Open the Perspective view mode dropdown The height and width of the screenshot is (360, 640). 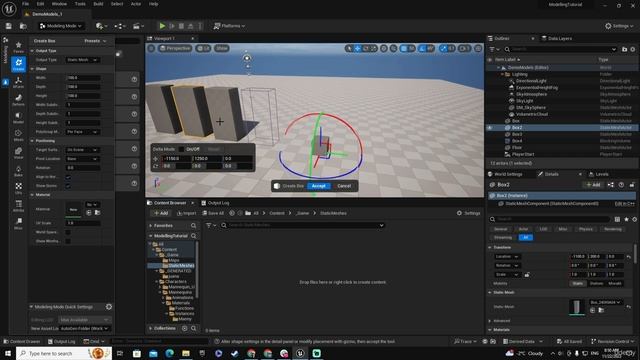click(175, 48)
